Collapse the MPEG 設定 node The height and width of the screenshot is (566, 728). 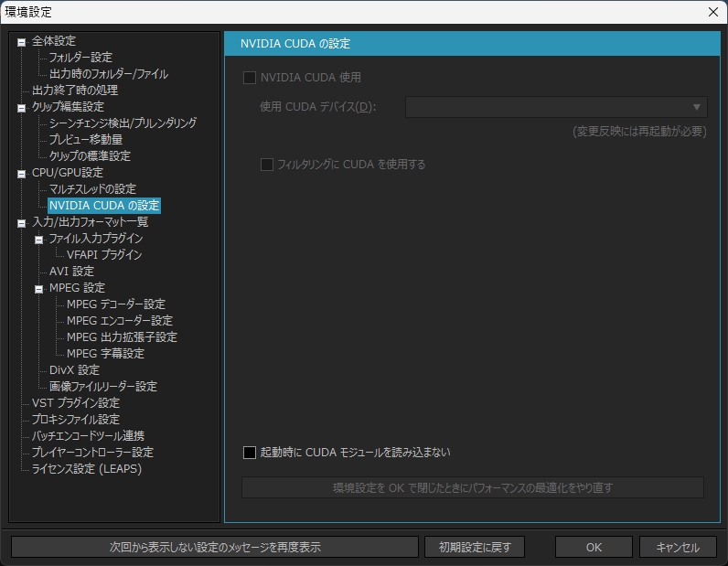39,289
